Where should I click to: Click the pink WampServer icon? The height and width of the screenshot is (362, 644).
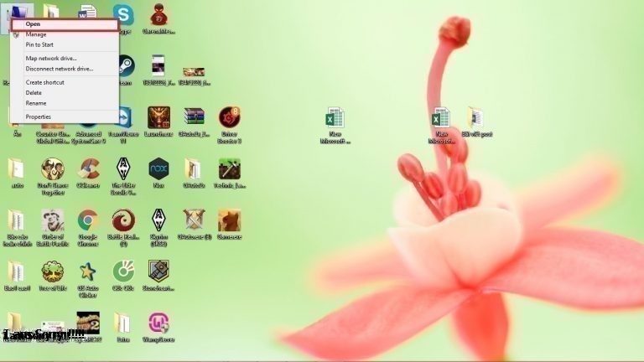158,323
